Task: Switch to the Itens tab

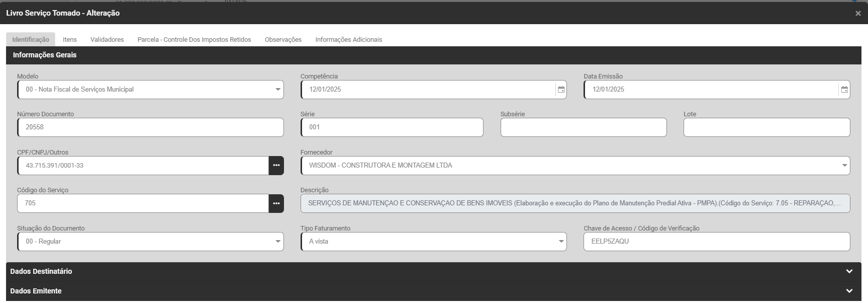Action: click(70, 40)
